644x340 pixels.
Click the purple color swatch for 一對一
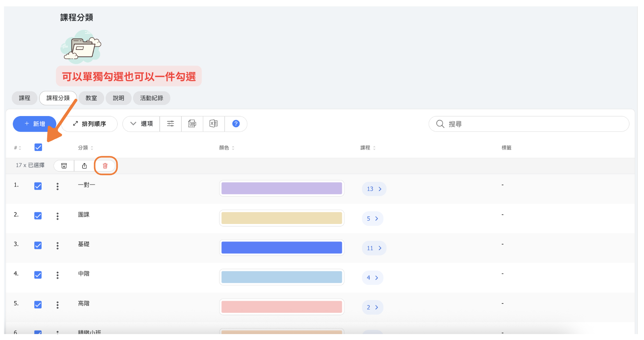tap(281, 188)
